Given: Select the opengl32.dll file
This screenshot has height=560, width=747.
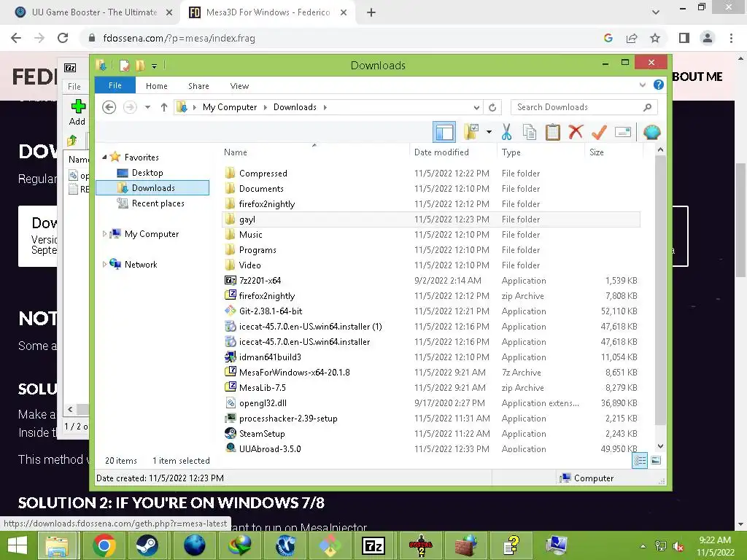Looking at the screenshot, I should click(263, 402).
